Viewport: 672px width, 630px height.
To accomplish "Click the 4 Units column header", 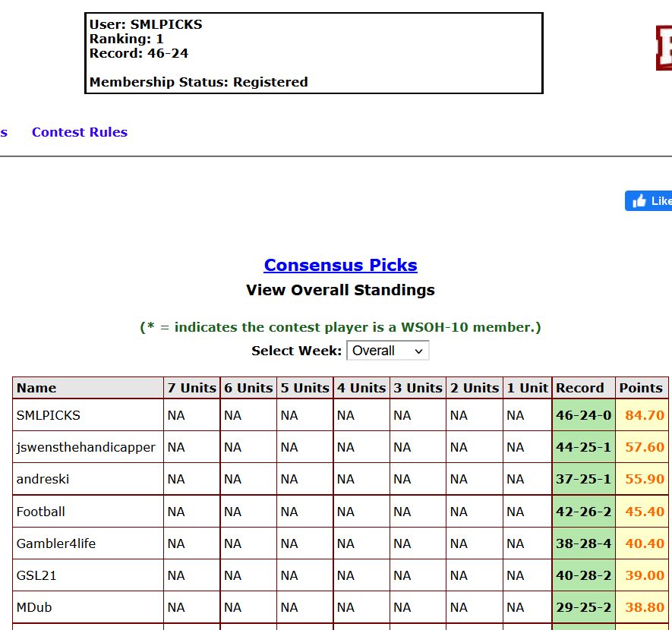I will (361, 388).
